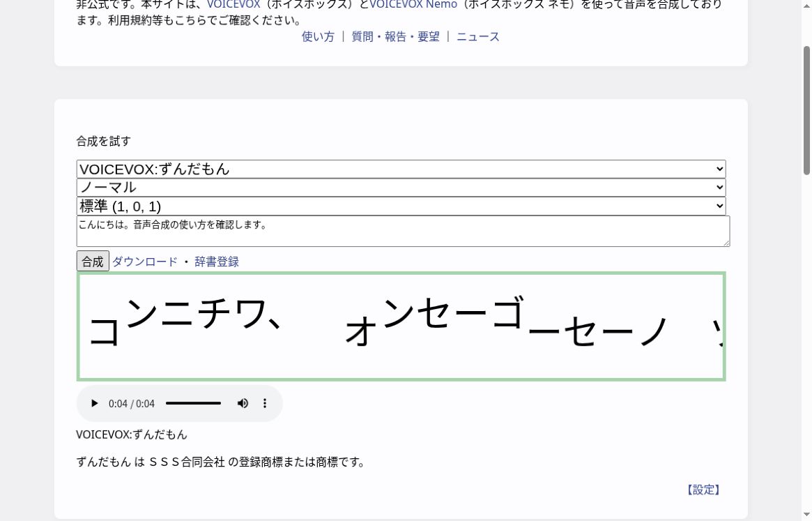
Task: Click the 合成を試す heading text
Action: [104, 142]
